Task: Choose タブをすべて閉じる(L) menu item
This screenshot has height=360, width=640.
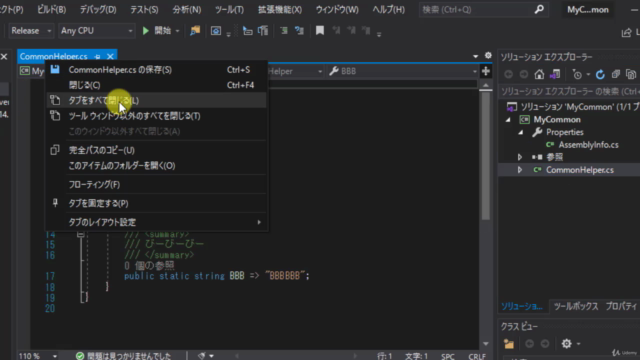Action: tap(157, 100)
